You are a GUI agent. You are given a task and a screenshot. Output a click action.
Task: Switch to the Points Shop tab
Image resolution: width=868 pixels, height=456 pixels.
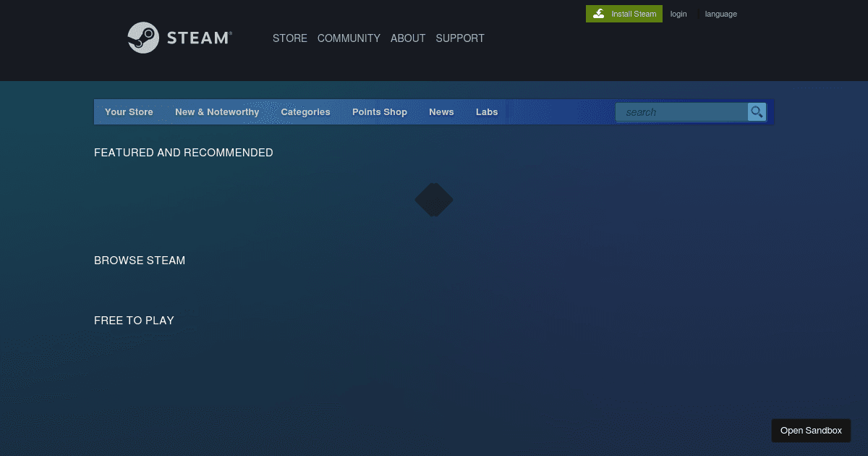pos(380,112)
